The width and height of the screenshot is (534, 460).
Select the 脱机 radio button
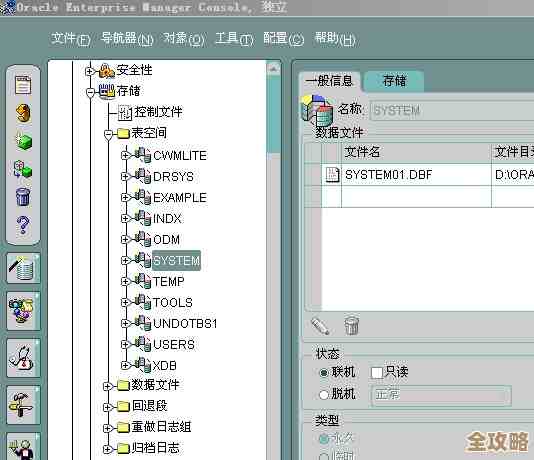[324, 395]
